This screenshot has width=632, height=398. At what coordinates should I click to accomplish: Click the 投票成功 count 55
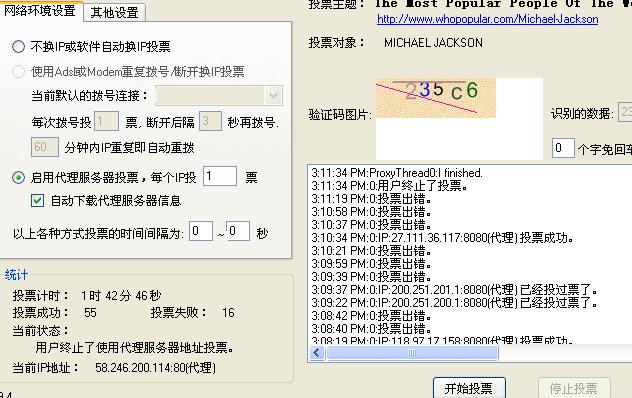click(x=90, y=313)
